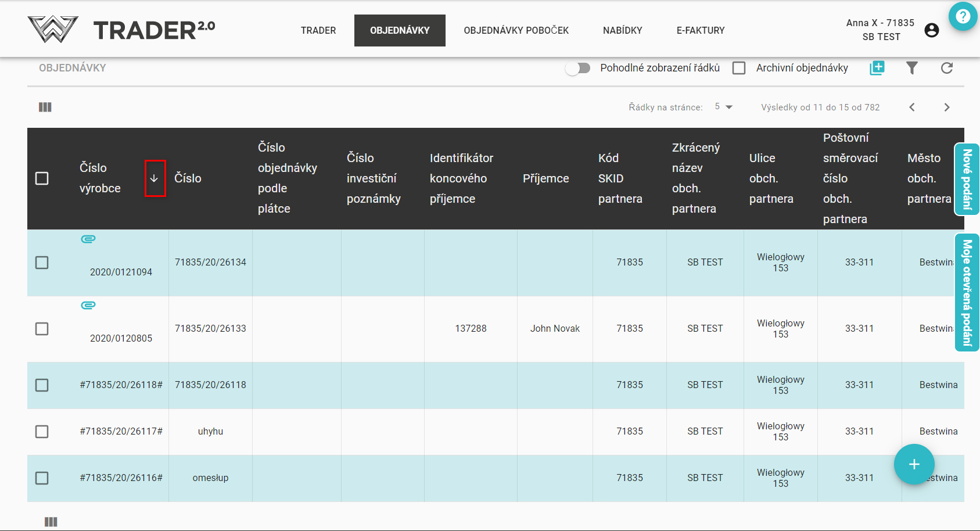The width and height of the screenshot is (980, 531).
Task: Go to next page of results
Action: 946,107
